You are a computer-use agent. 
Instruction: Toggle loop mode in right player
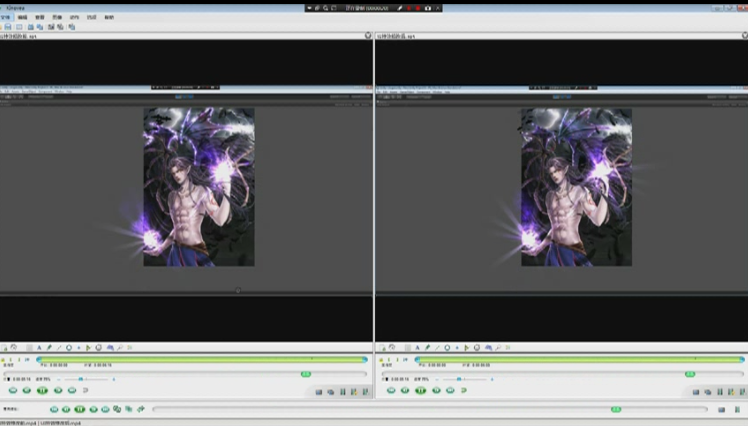[x=464, y=390]
